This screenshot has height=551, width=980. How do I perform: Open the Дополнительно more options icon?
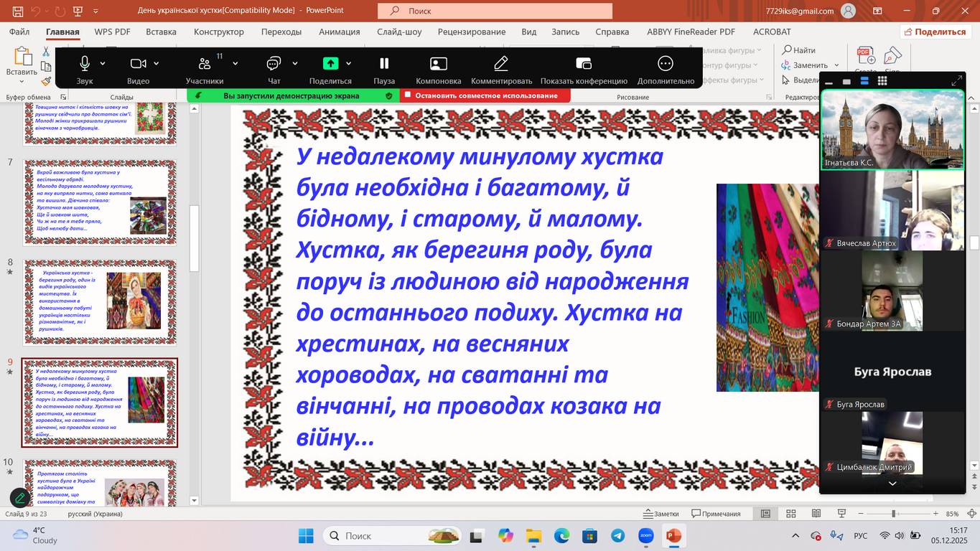click(x=666, y=64)
